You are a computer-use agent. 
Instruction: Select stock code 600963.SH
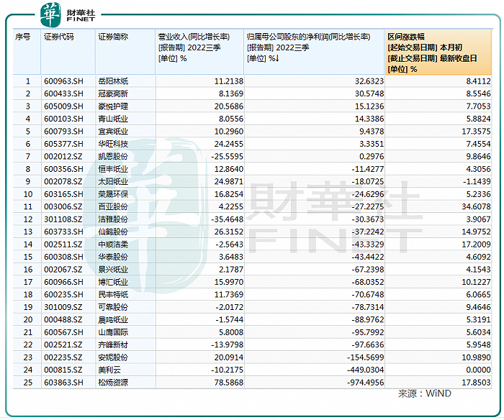(63, 81)
